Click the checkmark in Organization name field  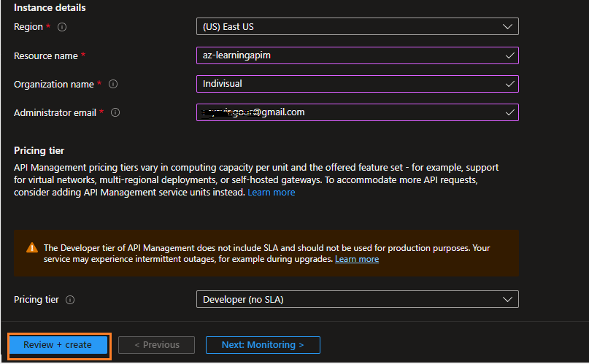click(509, 84)
